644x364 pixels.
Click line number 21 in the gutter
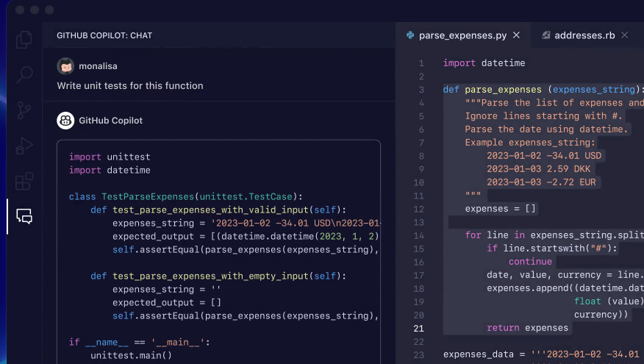(x=419, y=328)
